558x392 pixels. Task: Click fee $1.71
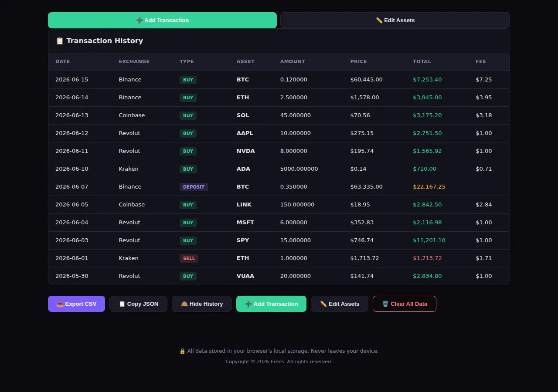[x=484, y=258]
